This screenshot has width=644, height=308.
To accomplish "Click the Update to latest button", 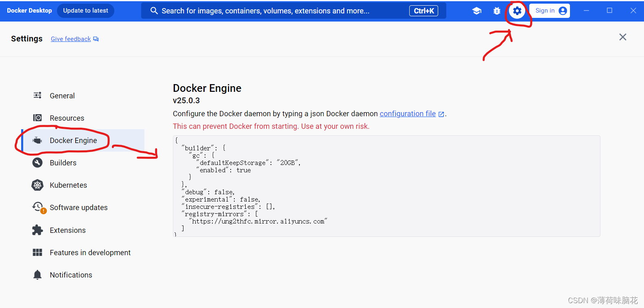I will tap(85, 11).
